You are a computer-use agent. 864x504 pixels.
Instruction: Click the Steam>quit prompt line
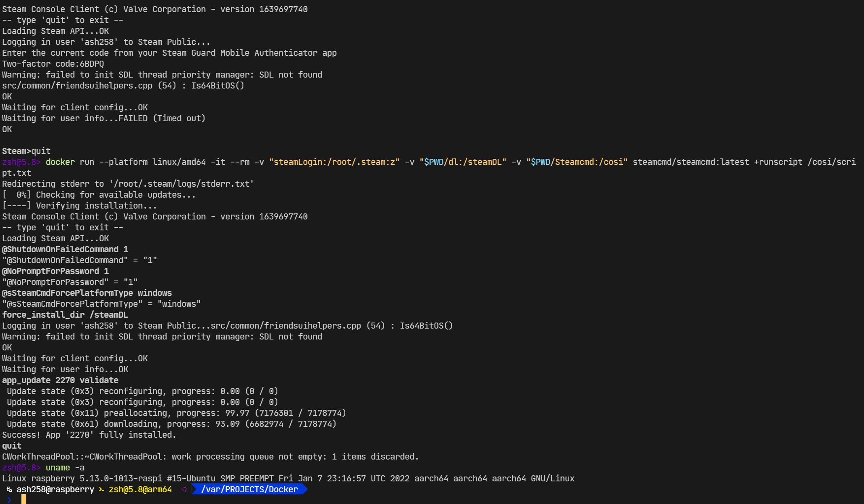[x=26, y=151]
